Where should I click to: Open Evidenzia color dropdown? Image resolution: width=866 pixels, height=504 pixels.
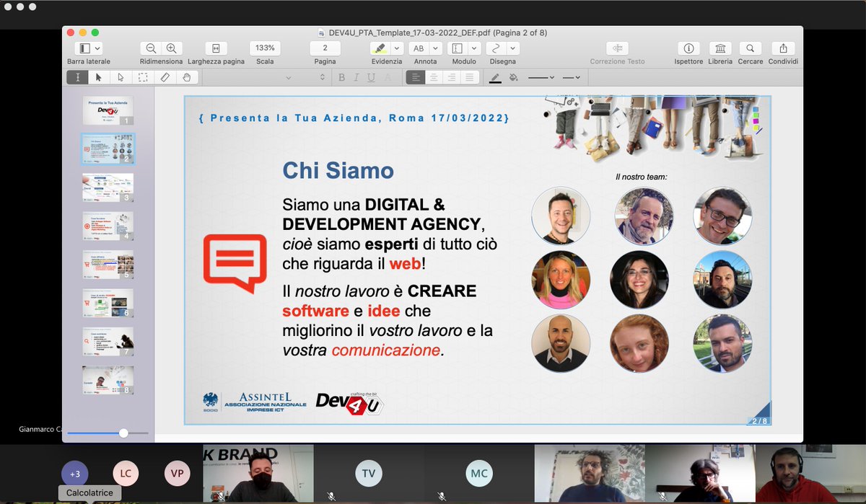398,48
